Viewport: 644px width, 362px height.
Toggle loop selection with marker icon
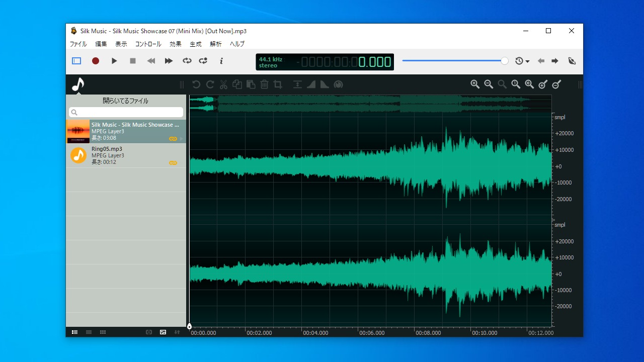click(x=203, y=61)
